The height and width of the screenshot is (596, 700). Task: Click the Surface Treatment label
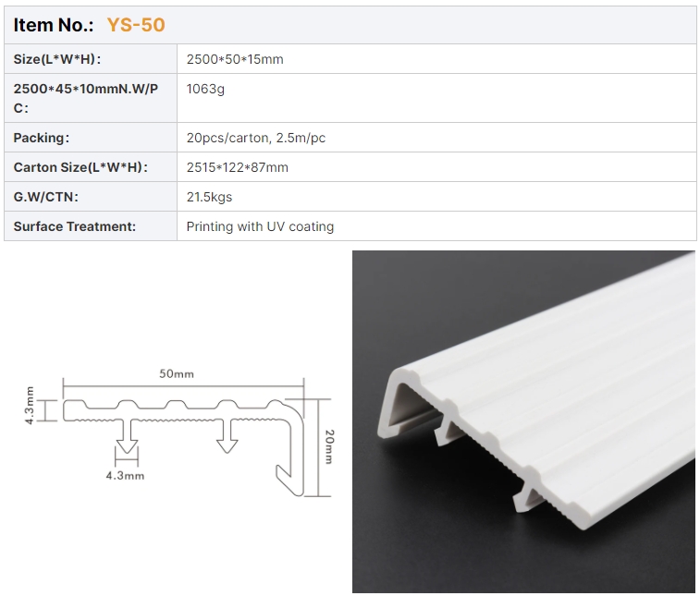(75, 226)
